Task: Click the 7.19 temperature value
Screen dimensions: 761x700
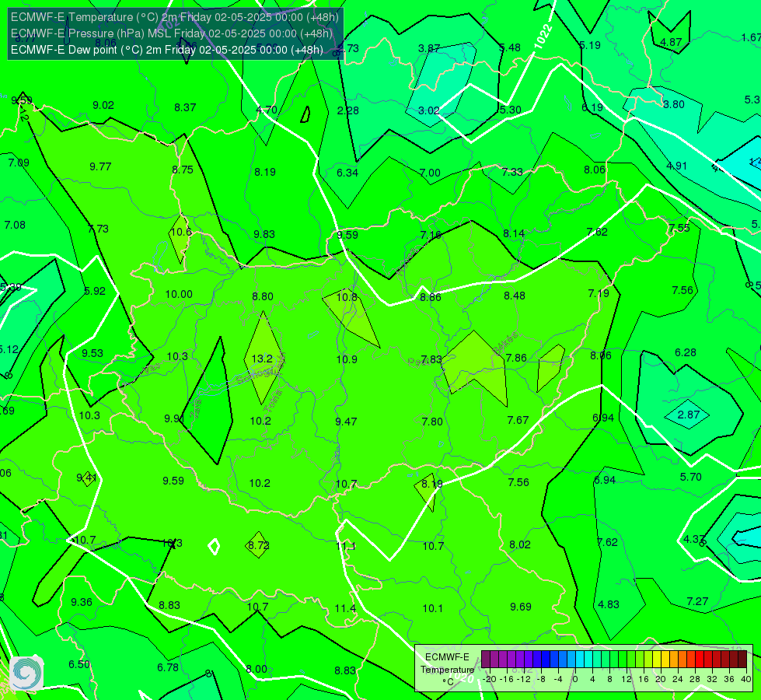Action: 599,293
